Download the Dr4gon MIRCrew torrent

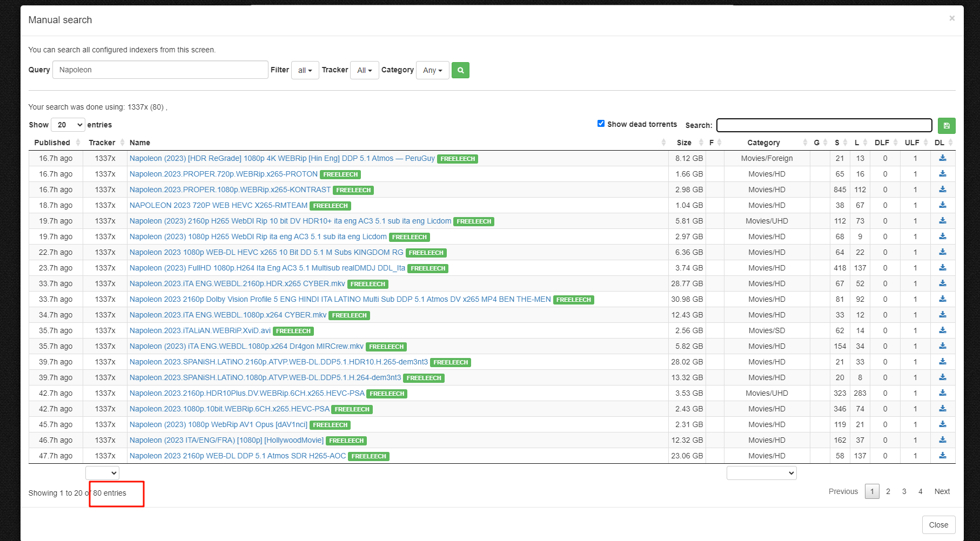coord(943,346)
